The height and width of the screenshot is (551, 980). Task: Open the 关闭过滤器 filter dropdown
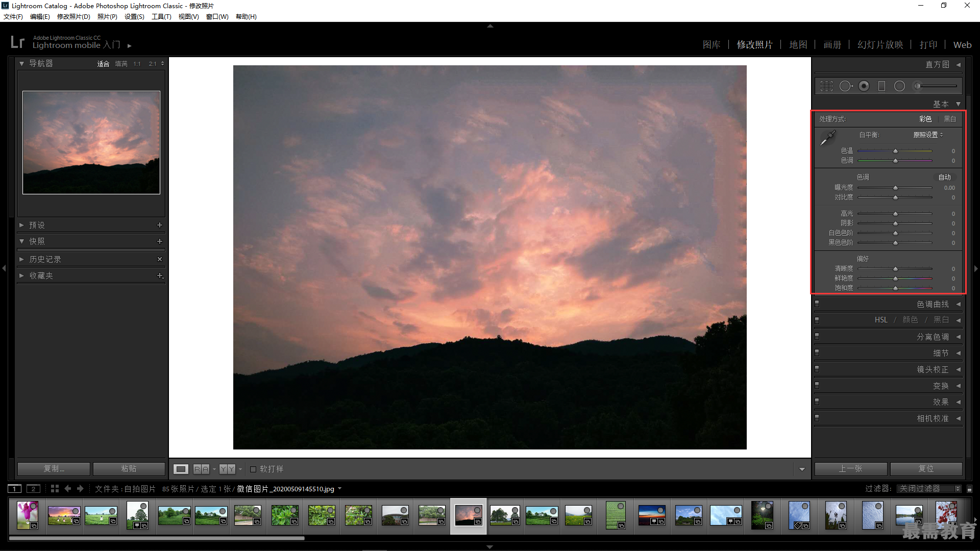click(929, 489)
